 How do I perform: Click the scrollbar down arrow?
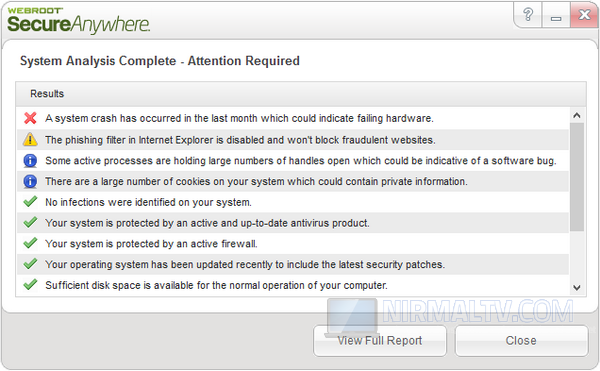(x=577, y=288)
